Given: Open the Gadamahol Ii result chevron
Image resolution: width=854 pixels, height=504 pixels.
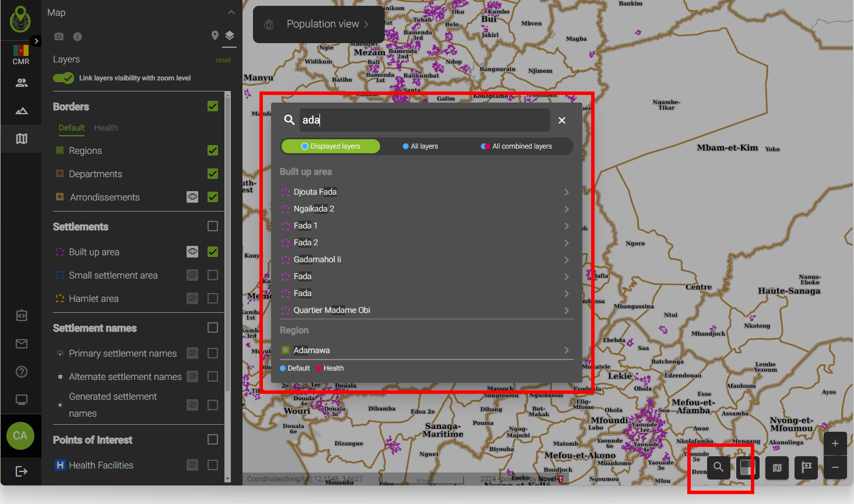Looking at the screenshot, I should (566, 260).
